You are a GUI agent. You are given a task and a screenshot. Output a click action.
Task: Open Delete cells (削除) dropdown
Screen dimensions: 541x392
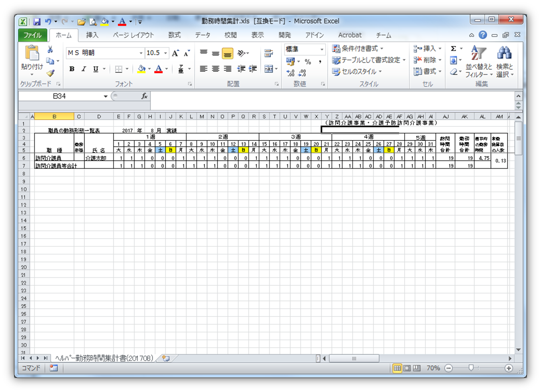click(427, 60)
